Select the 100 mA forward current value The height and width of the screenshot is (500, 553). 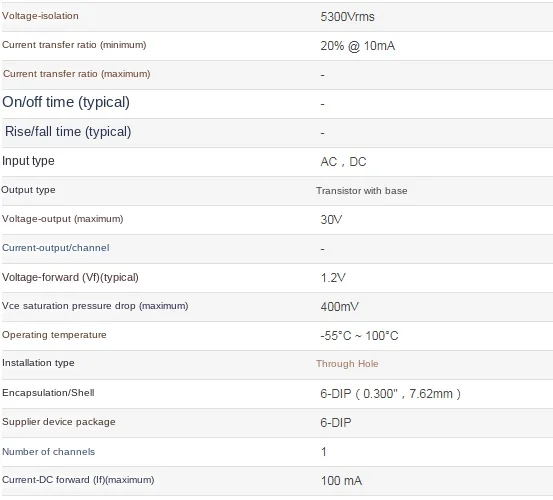click(x=341, y=481)
